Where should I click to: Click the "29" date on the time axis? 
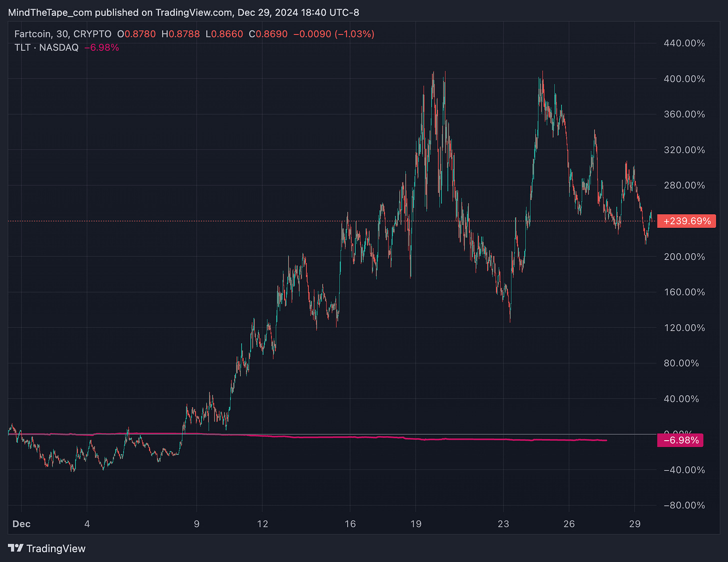point(634,524)
